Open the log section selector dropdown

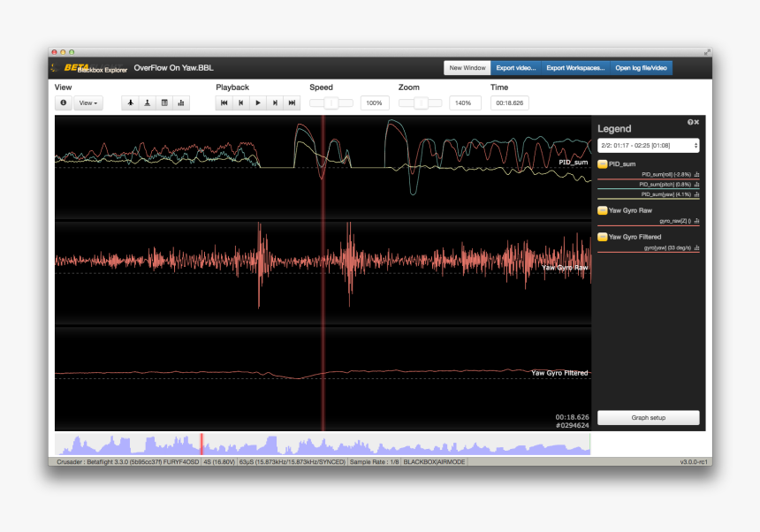click(649, 145)
